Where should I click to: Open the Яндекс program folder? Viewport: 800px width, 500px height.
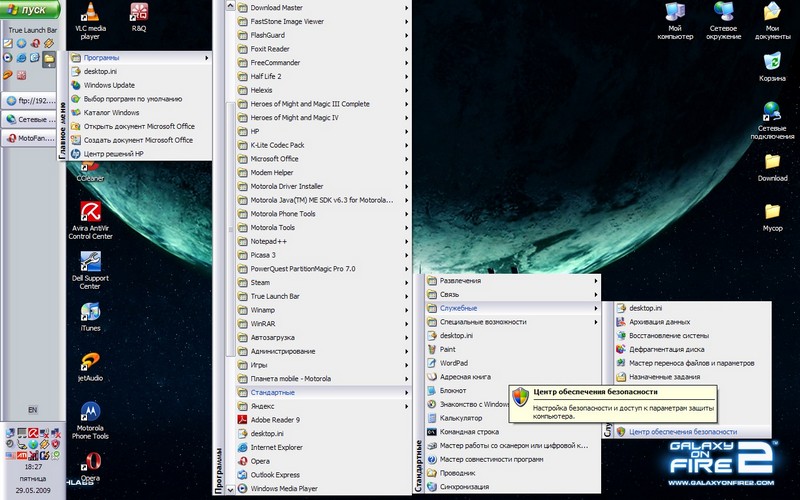point(323,406)
